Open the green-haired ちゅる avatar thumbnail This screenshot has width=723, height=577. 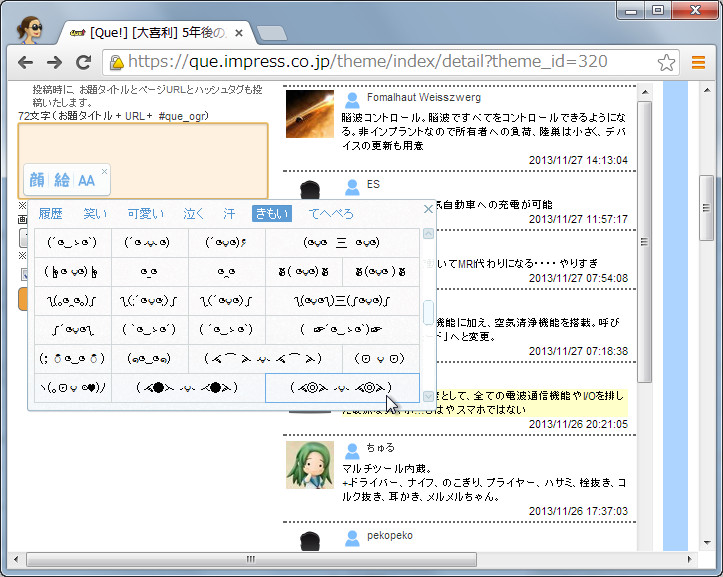pos(309,465)
